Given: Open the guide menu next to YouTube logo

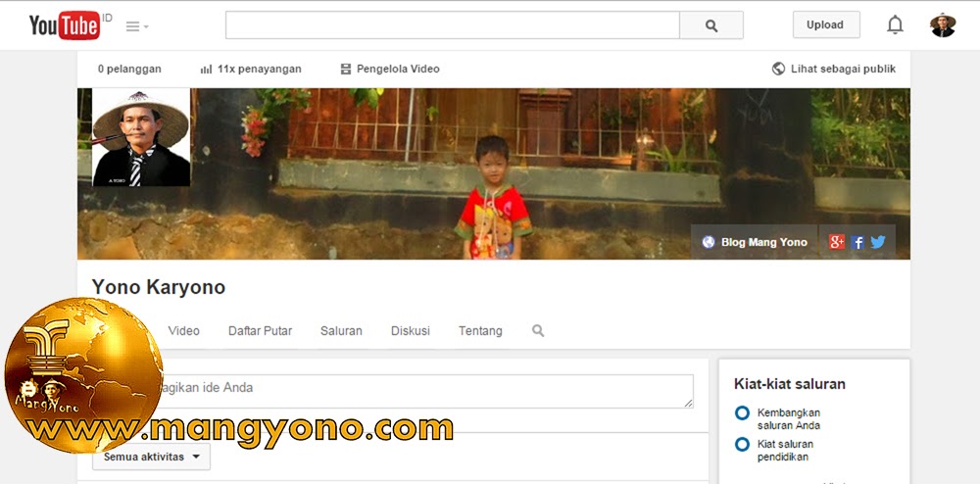Looking at the screenshot, I should point(137,26).
